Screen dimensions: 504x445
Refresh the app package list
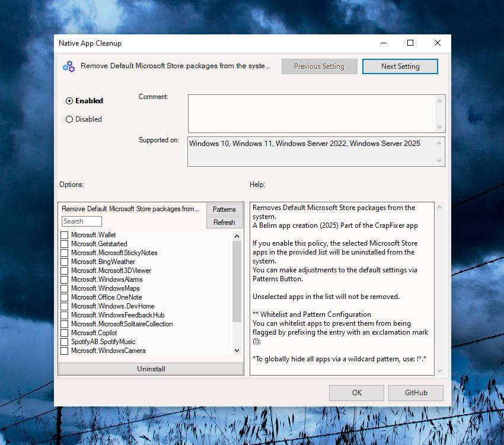[x=224, y=223]
